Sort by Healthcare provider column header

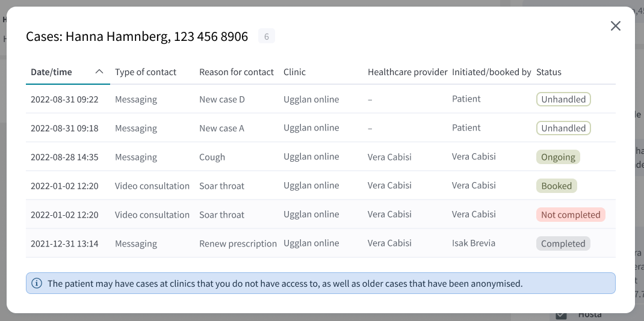click(407, 72)
